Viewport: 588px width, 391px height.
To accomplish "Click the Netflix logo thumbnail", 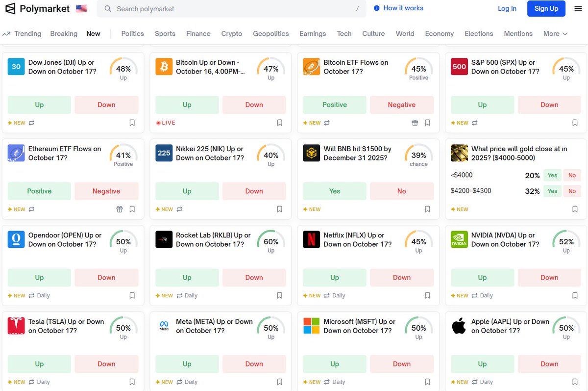I will [311, 239].
